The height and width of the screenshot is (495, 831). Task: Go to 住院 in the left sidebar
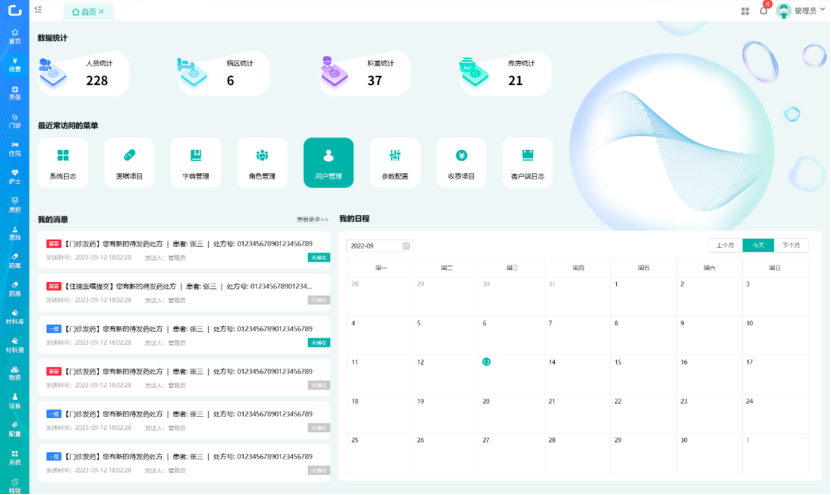click(14, 149)
